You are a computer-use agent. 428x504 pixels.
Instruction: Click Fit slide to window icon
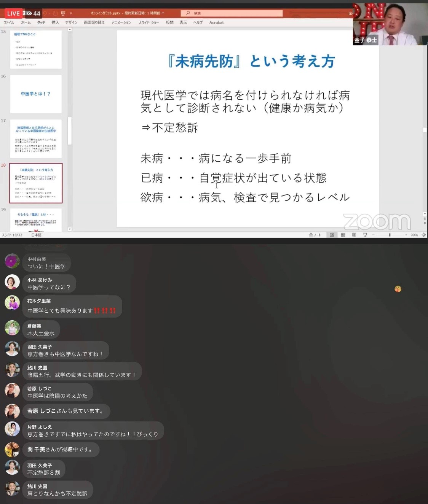point(423,235)
